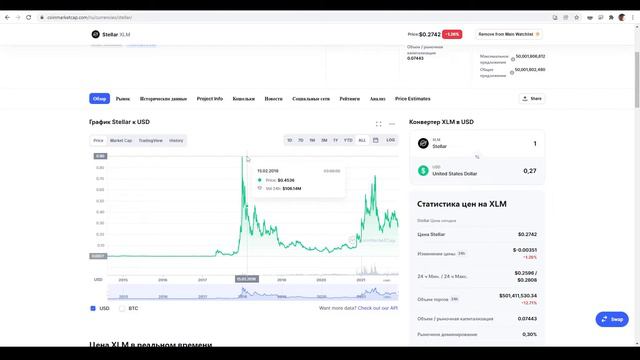Bookmark this page with the star icon
The height and width of the screenshot is (360, 640).
pos(576,18)
